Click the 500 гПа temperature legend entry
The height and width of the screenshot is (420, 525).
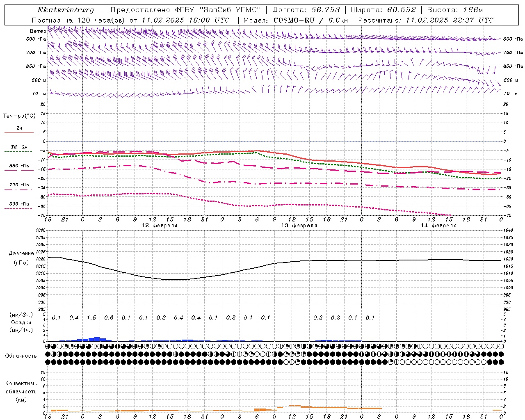[19, 204]
